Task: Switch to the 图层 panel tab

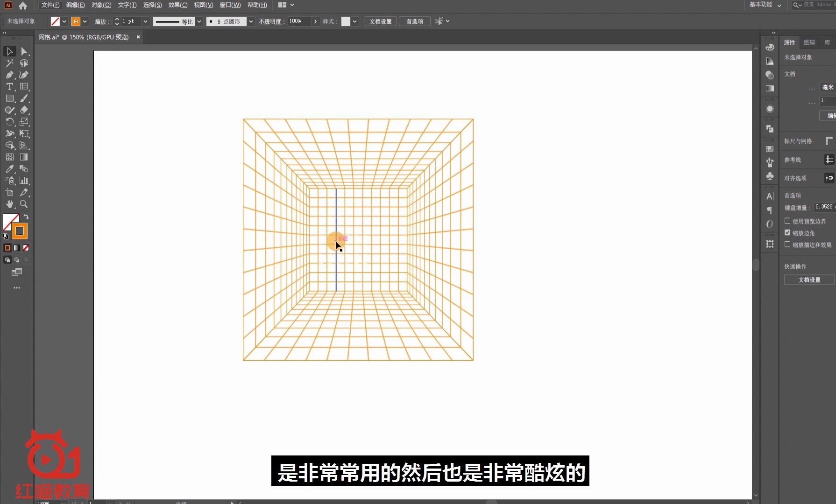Action: point(809,42)
